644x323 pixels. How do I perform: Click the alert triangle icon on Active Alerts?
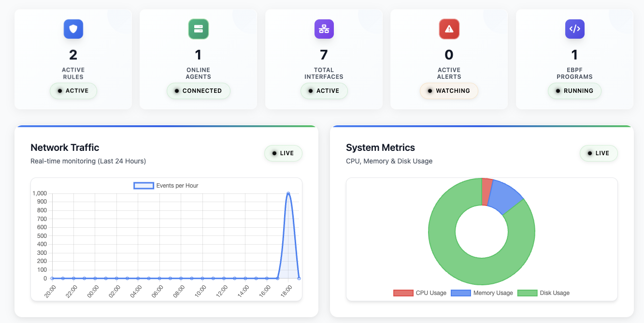tap(449, 29)
